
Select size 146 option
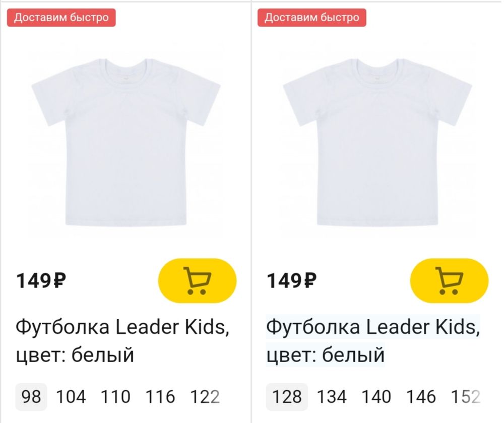tap(421, 397)
